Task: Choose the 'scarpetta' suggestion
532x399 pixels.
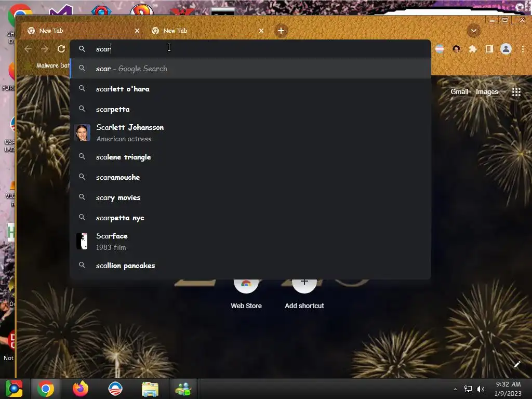Action: (250, 109)
